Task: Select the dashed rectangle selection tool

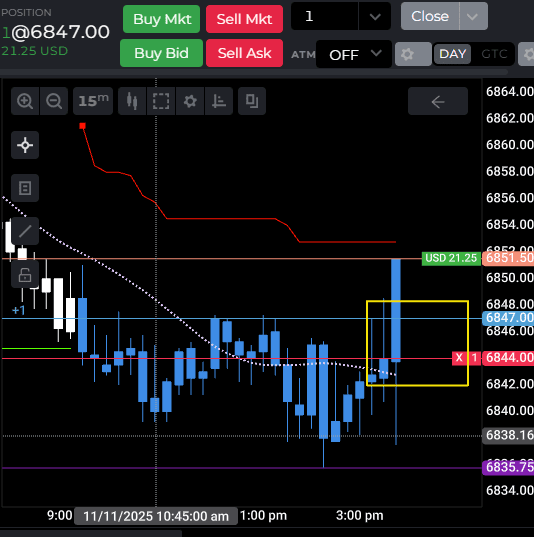Action: 161,101
